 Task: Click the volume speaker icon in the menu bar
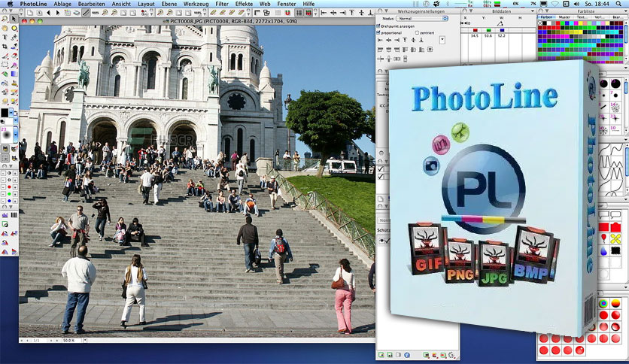576,4
